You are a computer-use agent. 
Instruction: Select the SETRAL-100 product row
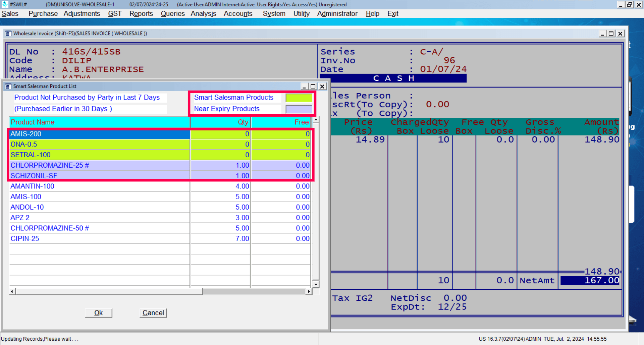click(x=160, y=155)
